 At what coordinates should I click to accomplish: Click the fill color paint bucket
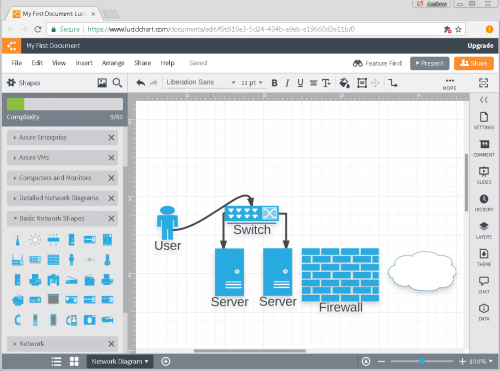point(344,83)
